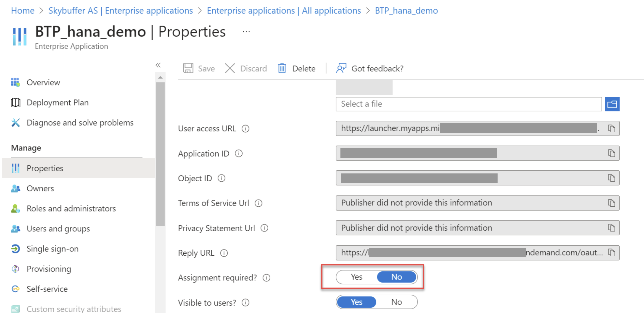Collapse the sidebar with double chevron

158,65
